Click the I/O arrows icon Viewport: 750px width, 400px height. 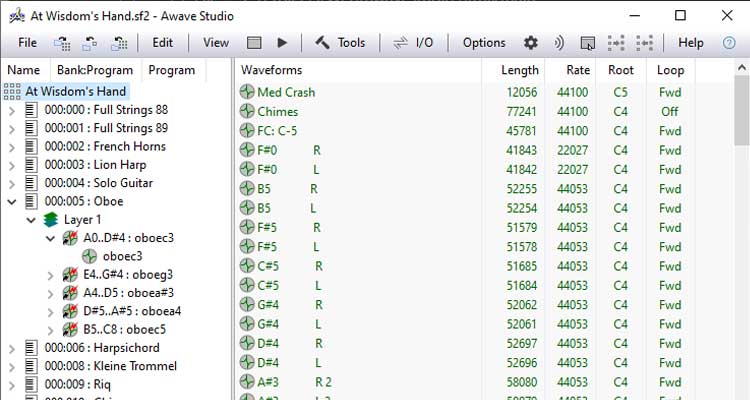400,43
